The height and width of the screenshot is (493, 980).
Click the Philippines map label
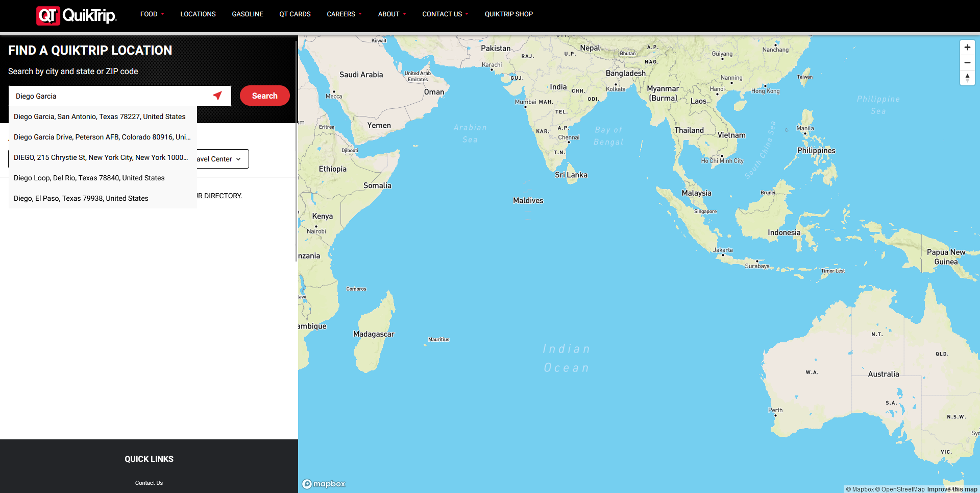(816, 151)
